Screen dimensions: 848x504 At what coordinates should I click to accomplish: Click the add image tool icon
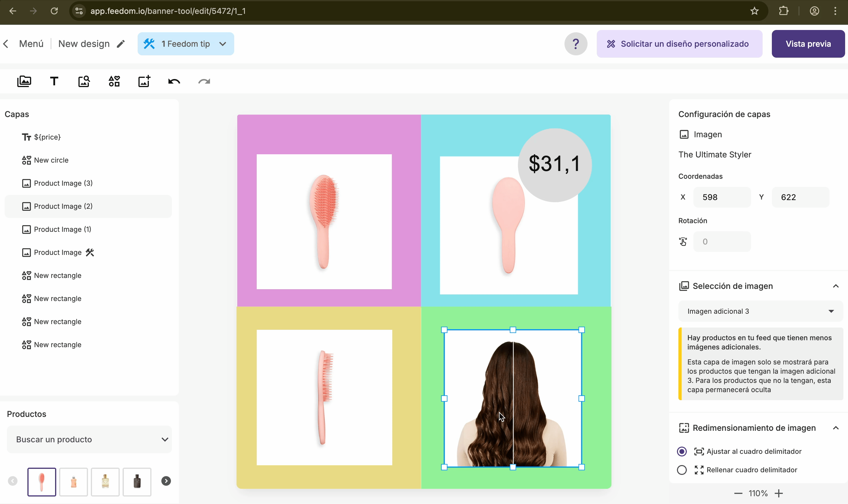pyautogui.click(x=24, y=82)
